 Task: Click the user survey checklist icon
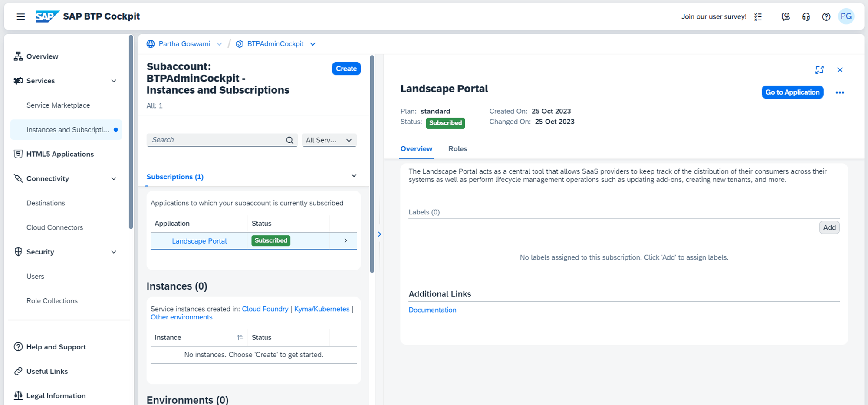coord(758,16)
